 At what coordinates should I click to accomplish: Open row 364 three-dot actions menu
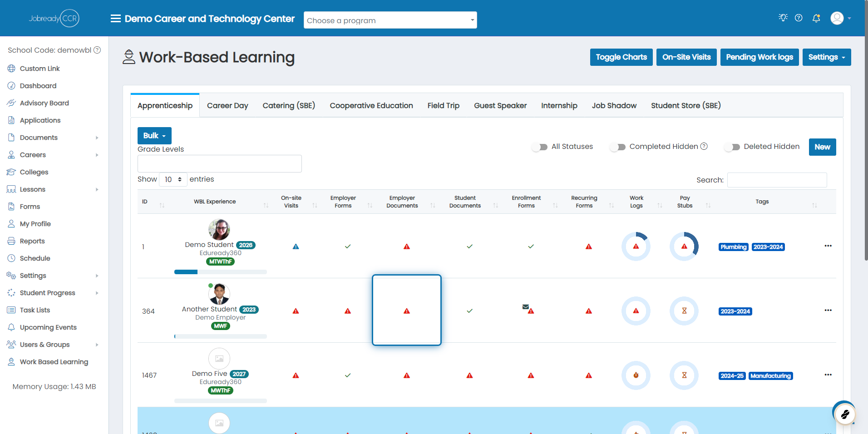pos(828,310)
